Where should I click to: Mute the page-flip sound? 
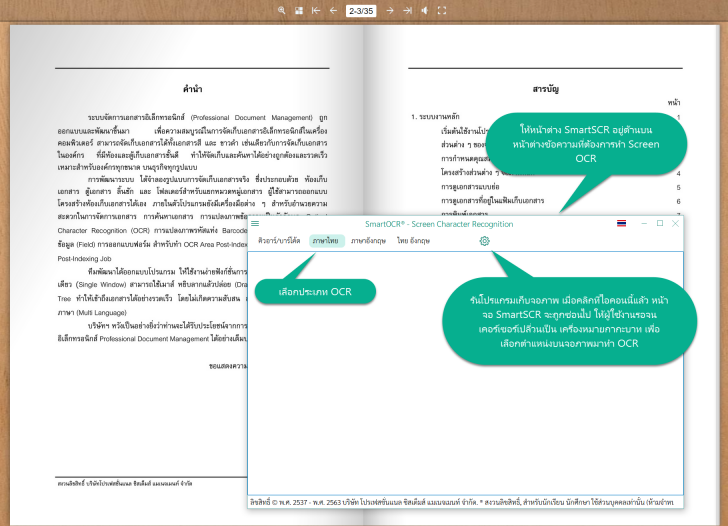424,10
